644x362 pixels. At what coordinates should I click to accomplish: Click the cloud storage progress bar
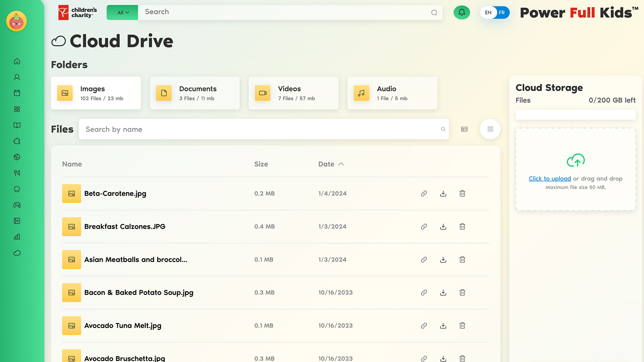[x=576, y=115]
